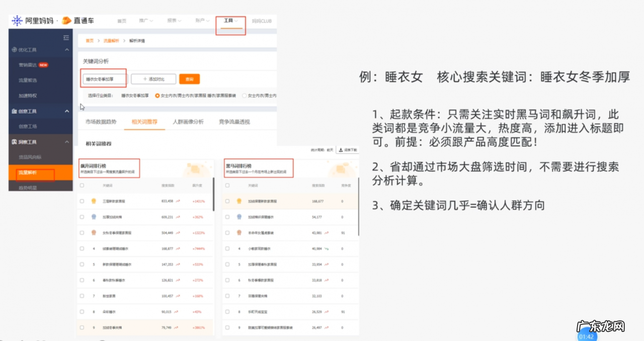This screenshot has height=341, width=644.
Task: Select the 女士内衣/男士内衣/家居服 radio button
Action: 157,95
